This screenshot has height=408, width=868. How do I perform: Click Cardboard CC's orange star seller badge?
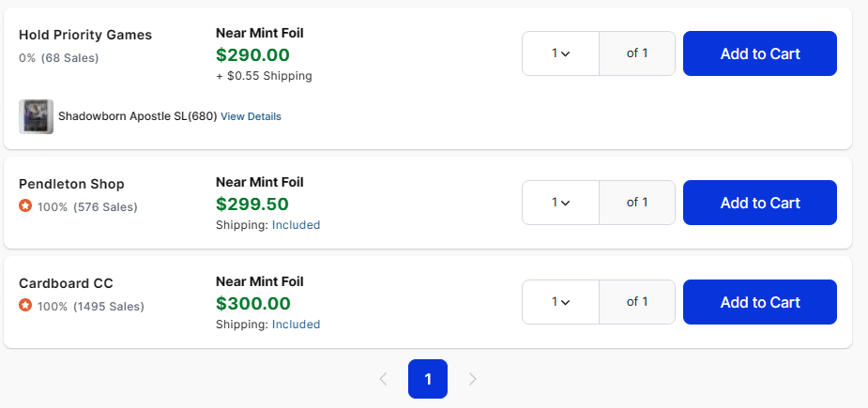pos(25,306)
